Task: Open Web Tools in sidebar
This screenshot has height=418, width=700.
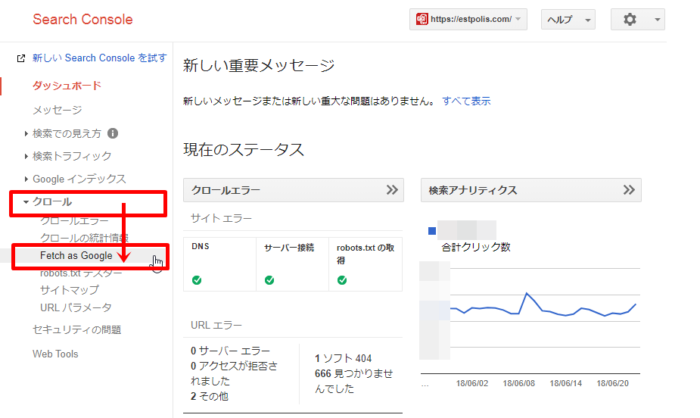Action: (55, 354)
